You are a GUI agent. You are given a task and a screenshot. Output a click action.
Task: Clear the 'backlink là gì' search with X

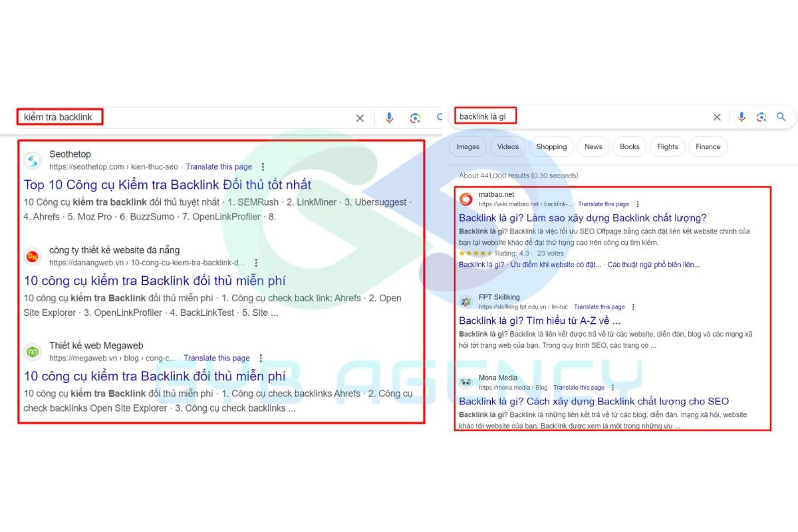point(717,117)
